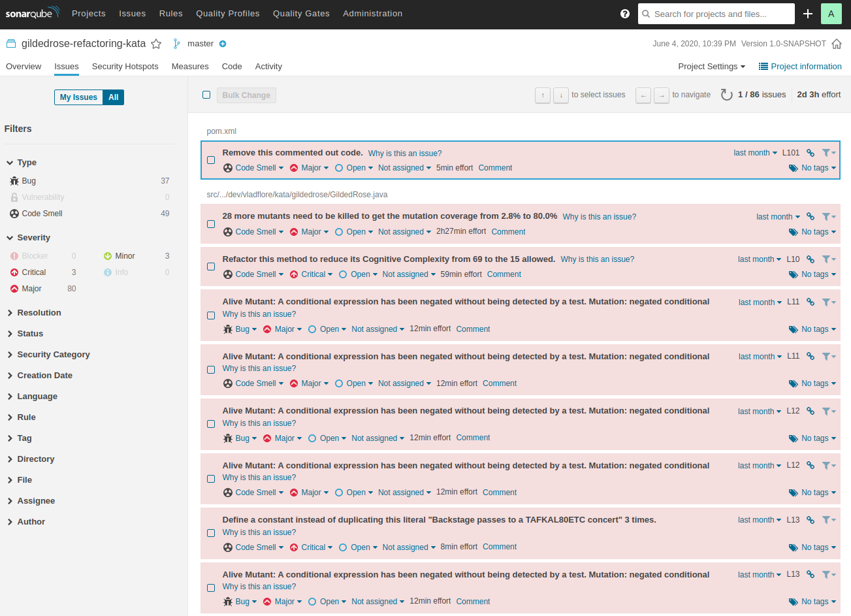The width and height of the screenshot is (851, 616).
Task: Filter by Bug type in sidebar
Action: (x=89, y=181)
